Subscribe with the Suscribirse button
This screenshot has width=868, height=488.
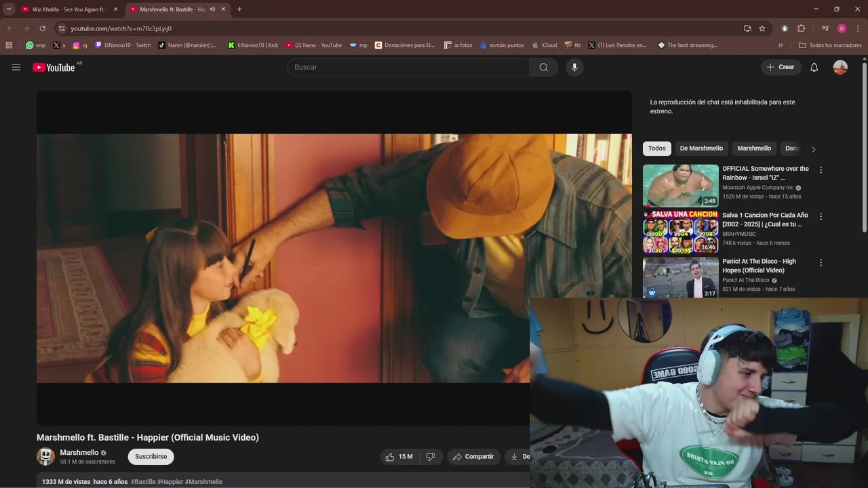[x=151, y=457]
